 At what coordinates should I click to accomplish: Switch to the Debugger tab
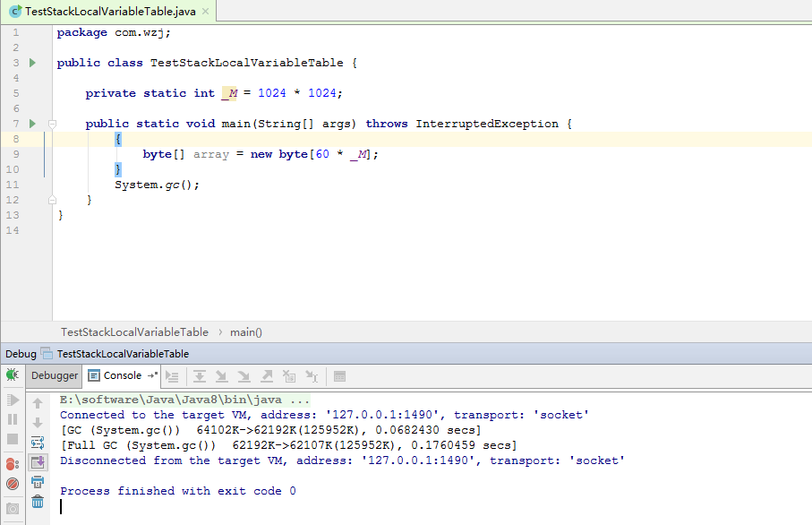tap(55, 375)
